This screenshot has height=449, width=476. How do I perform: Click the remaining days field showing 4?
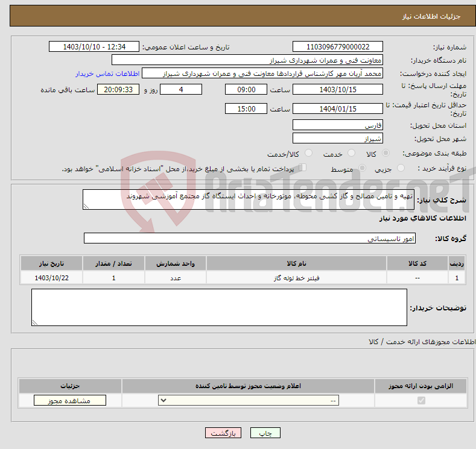pos(181,89)
